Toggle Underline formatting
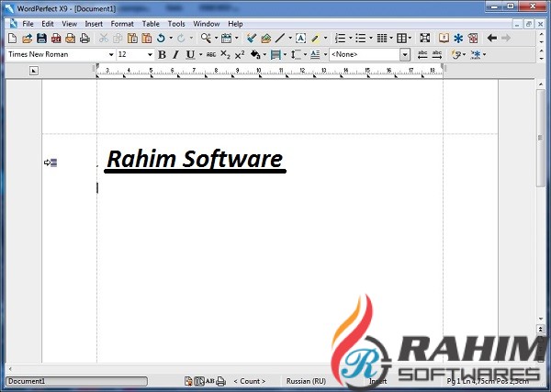Image resolution: width=551 pixels, height=392 pixels. [x=190, y=54]
